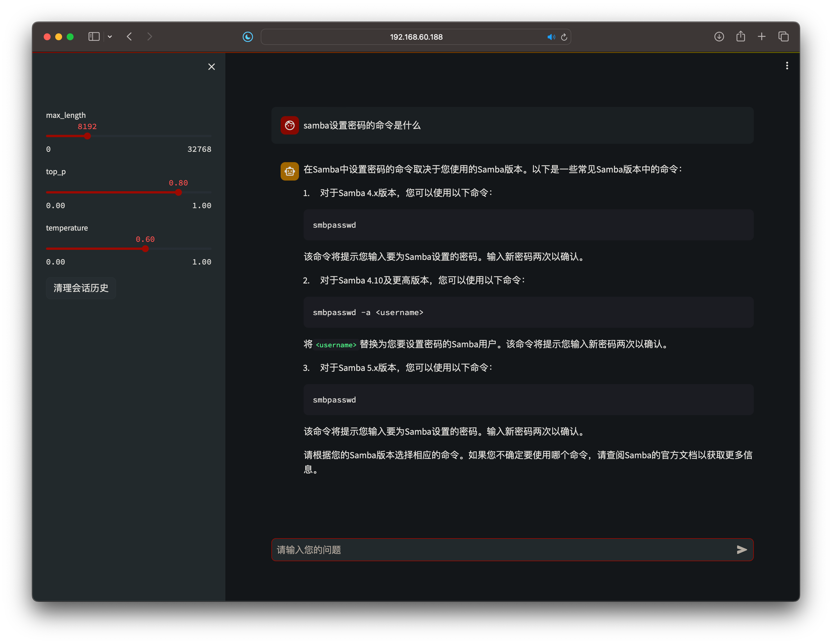The image size is (832, 644).
Task: Click the Share icon in the toolbar
Action: coord(741,36)
